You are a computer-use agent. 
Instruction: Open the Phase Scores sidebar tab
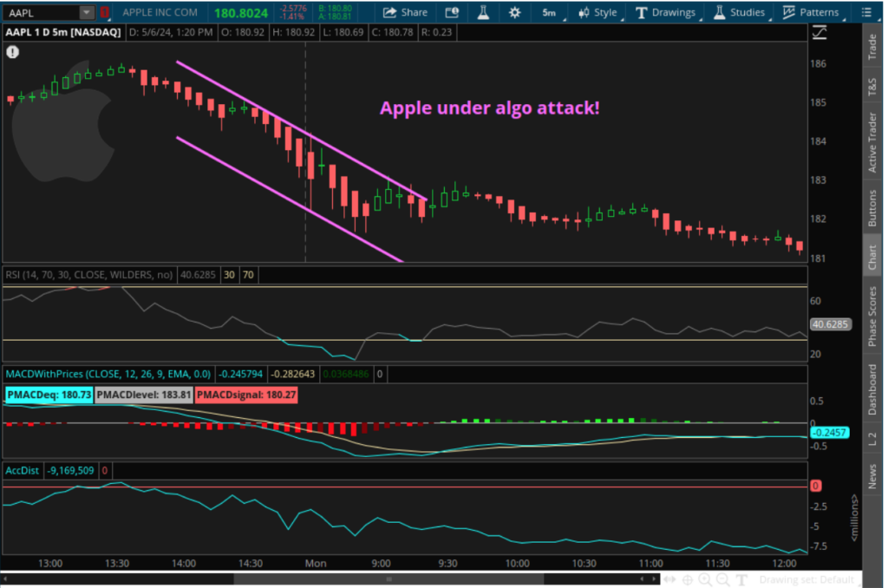pos(872,317)
